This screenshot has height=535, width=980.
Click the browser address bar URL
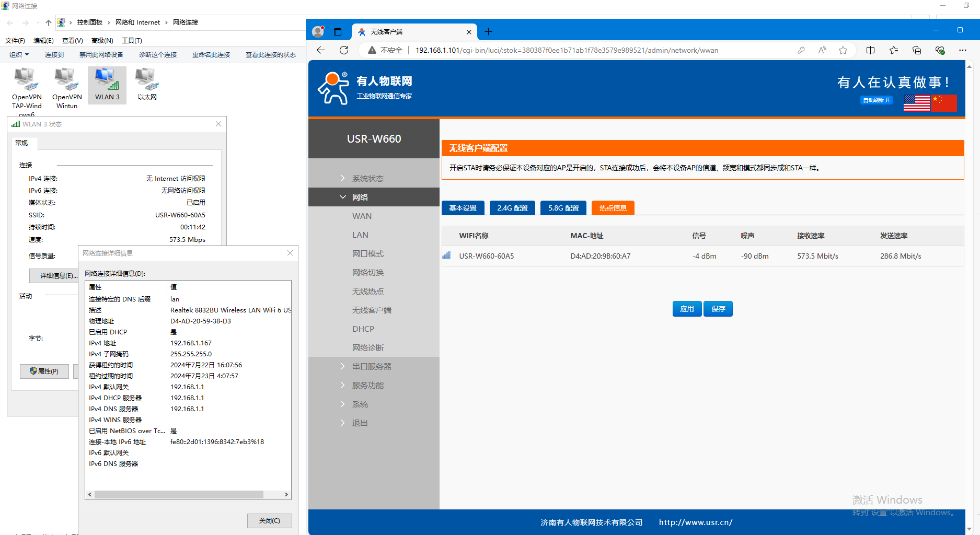pos(567,50)
